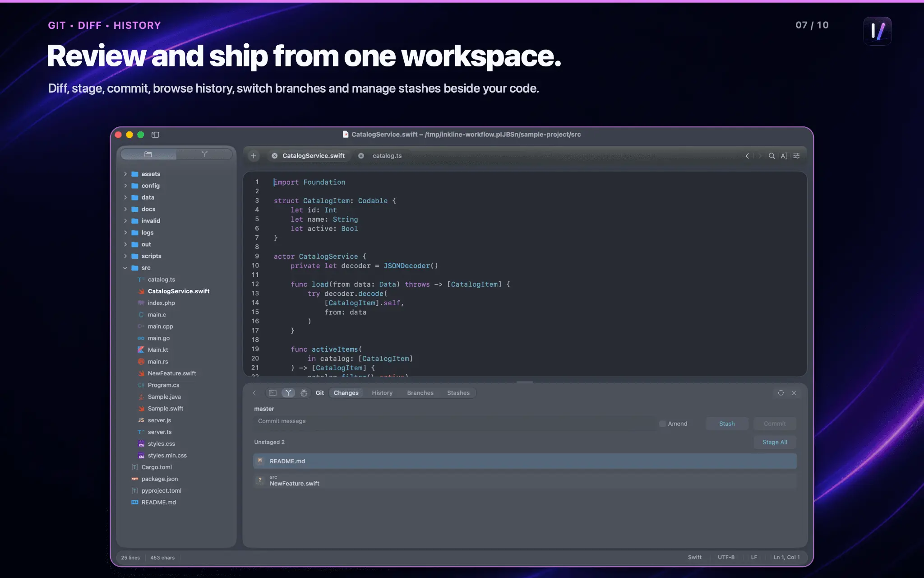The width and height of the screenshot is (924, 578).
Task: Click the LF line ending indicator
Action: click(x=754, y=557)
